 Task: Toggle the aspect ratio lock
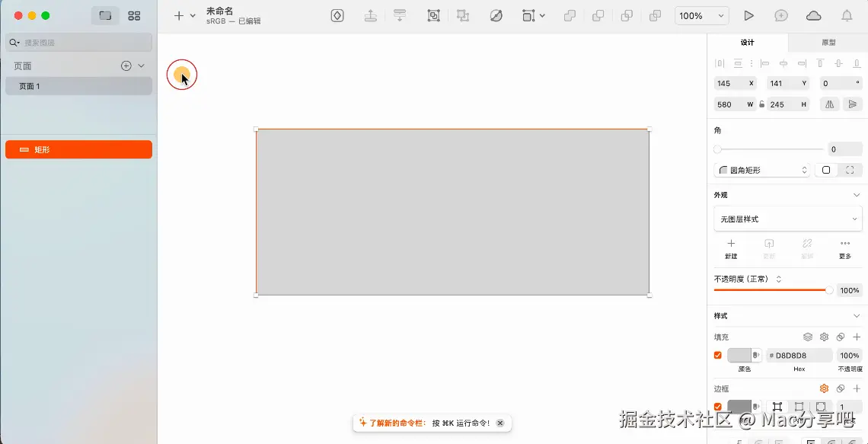(x=761, y=104)
